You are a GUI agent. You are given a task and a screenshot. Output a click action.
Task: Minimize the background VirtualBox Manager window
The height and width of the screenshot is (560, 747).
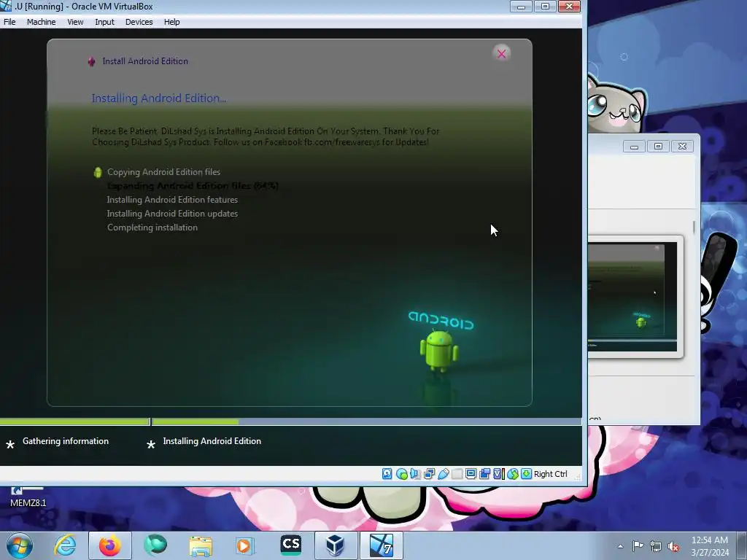[x=634, y=146]
